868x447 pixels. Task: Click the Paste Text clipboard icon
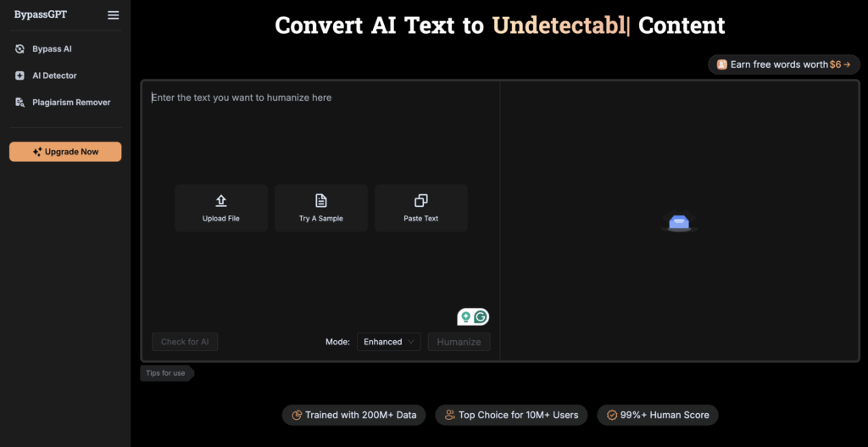pyautogui.click(x=420, y=201)
